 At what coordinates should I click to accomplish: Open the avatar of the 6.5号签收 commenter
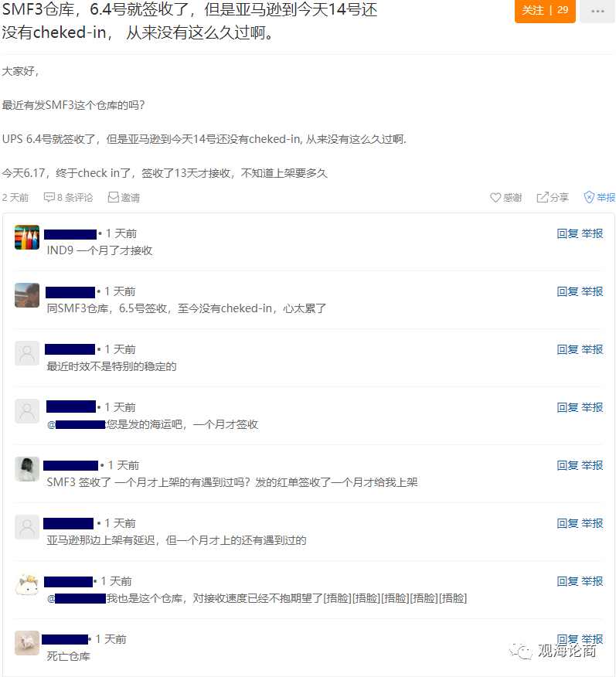27,295
